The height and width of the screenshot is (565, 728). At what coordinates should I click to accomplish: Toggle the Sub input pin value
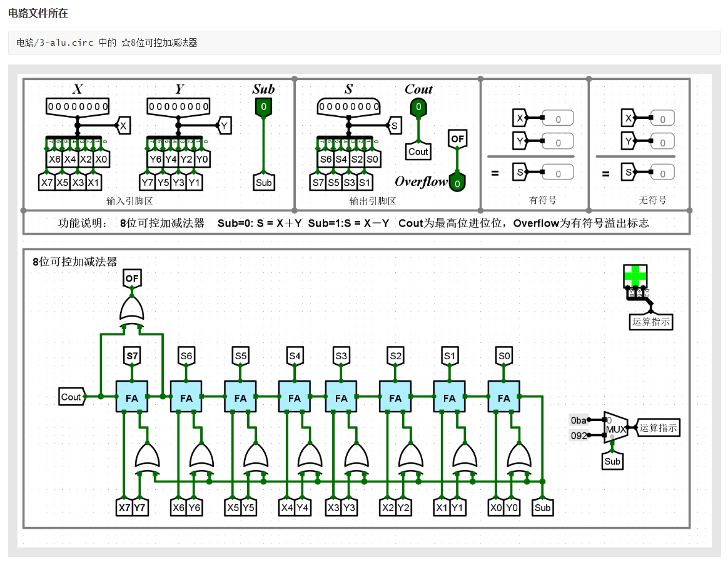264,107
